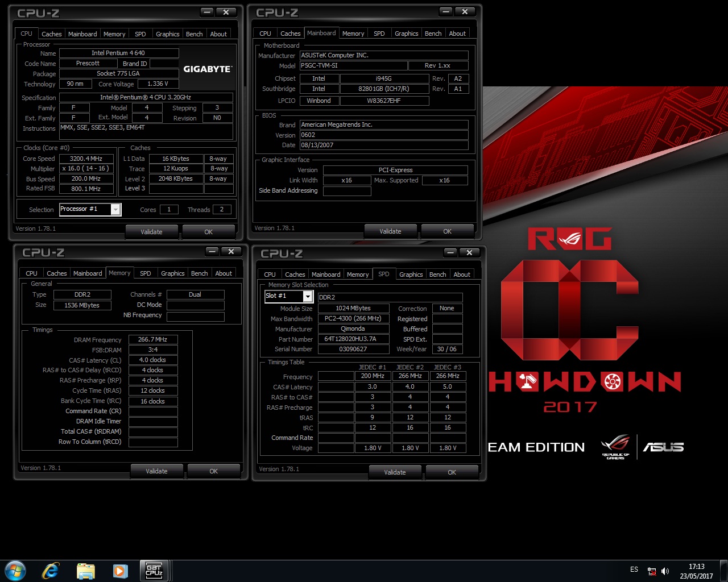This screenshot has height=582, width=728.
Task: Select the Core Voltage value 1.336 V
Action: 158,84
